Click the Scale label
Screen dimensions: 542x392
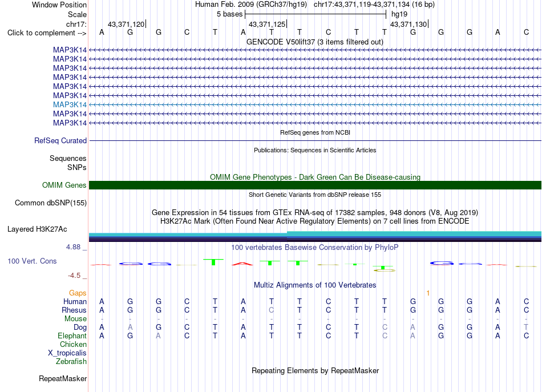pyautogui.click(x=77, y=14)
